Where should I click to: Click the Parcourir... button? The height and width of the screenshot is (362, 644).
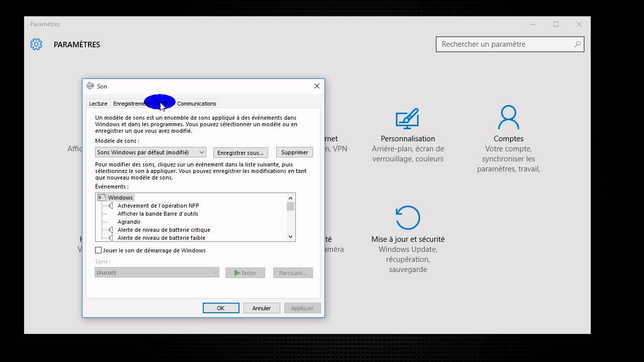click(293, 273)
